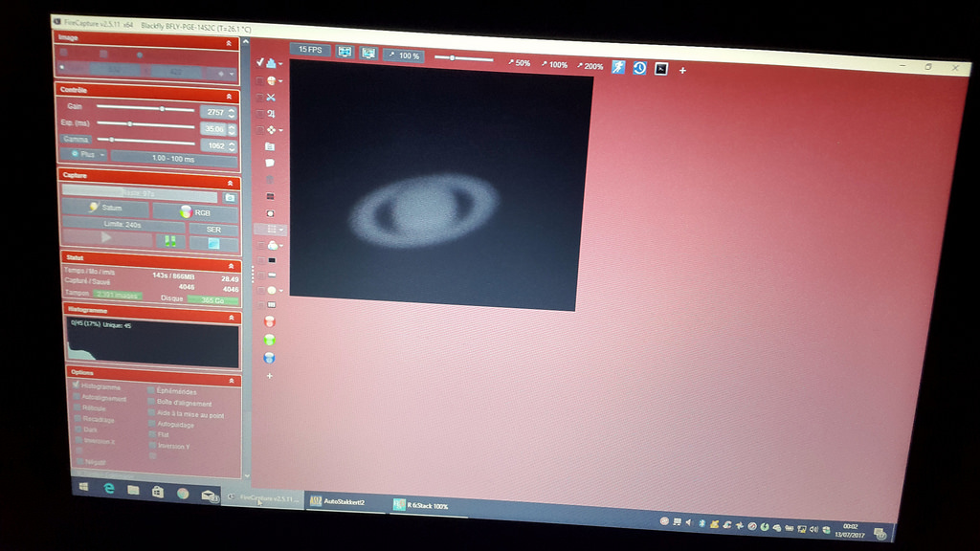980x551 pixels.
Task: Set zoom to 200%
Action: tap(590, 66)
